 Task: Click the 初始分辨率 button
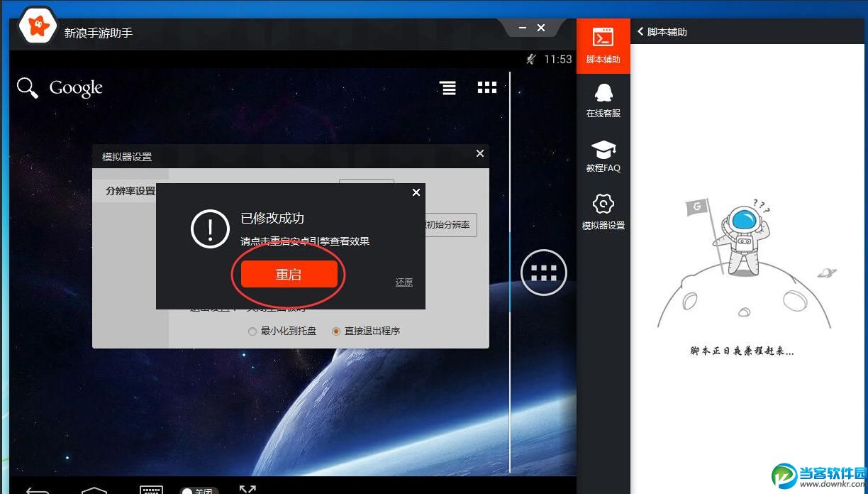point(450,225)
